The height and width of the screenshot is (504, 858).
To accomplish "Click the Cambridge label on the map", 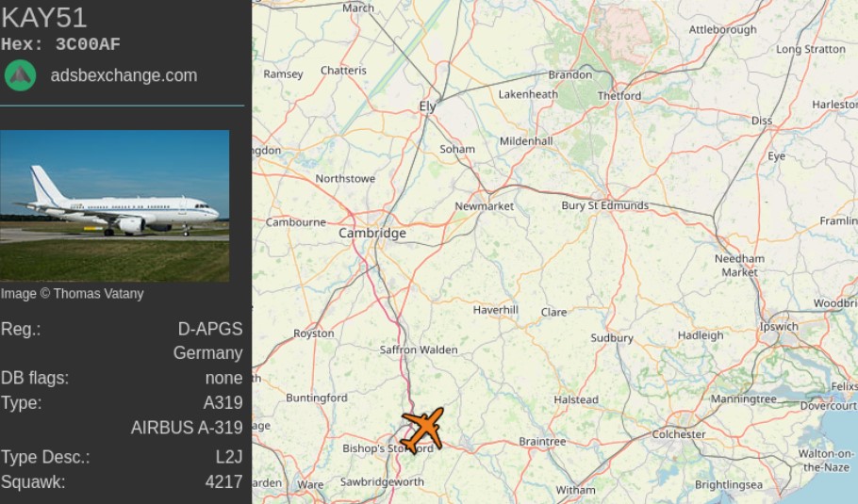I will pos(372,234).
